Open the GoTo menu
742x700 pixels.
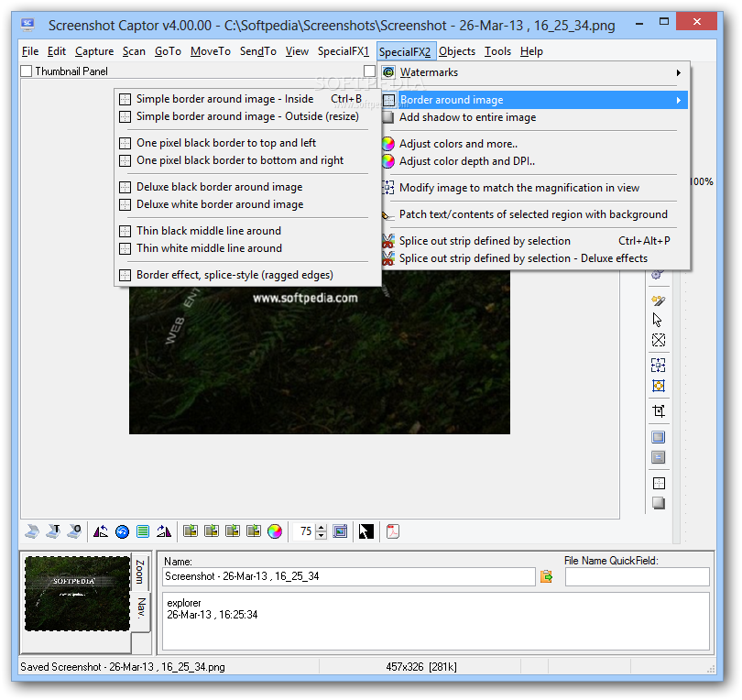click(x=168, y=51)
